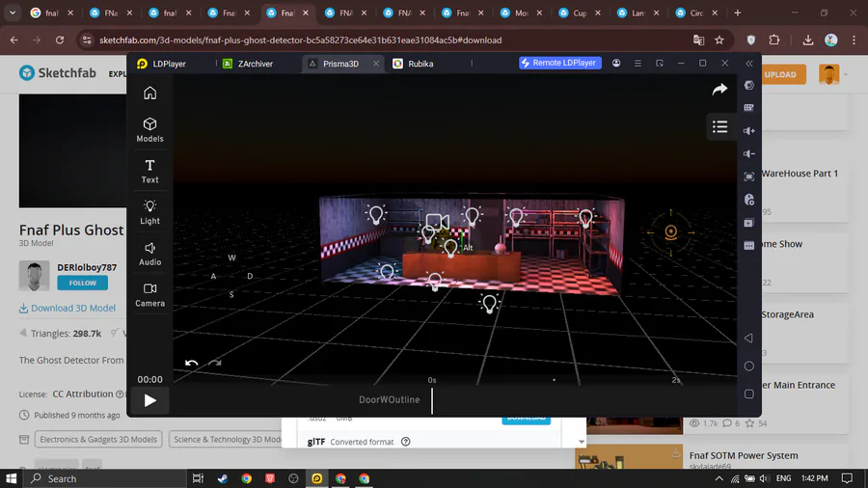This screenshot has height=488, width=868.
Task: Switch to the Rubika tab
Action: [x=413, y=64]
